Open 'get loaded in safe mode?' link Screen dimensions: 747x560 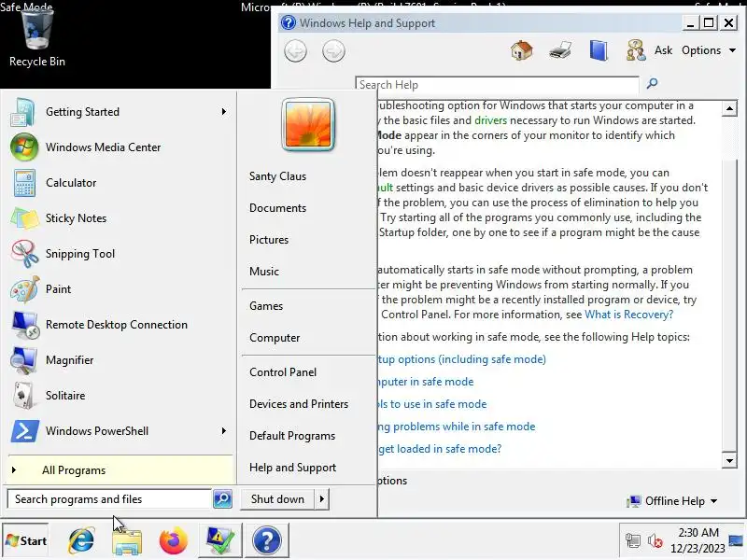pos(440,449)
